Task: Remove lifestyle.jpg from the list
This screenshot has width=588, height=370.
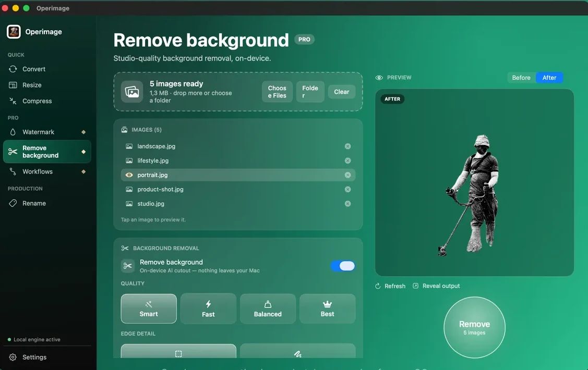Action: [x=347, y=161]
